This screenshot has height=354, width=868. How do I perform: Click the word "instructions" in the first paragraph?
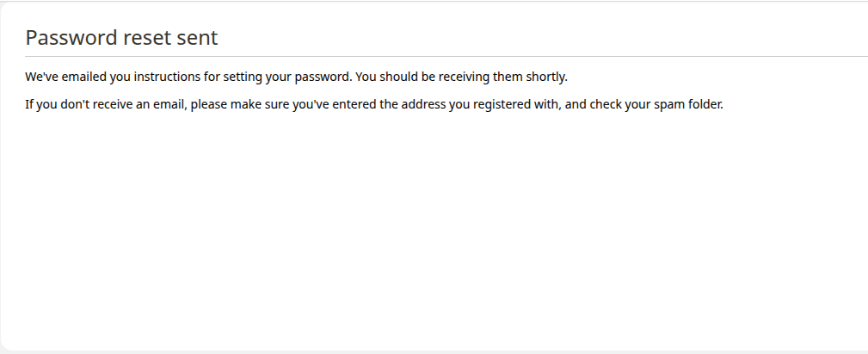(167, 77)
